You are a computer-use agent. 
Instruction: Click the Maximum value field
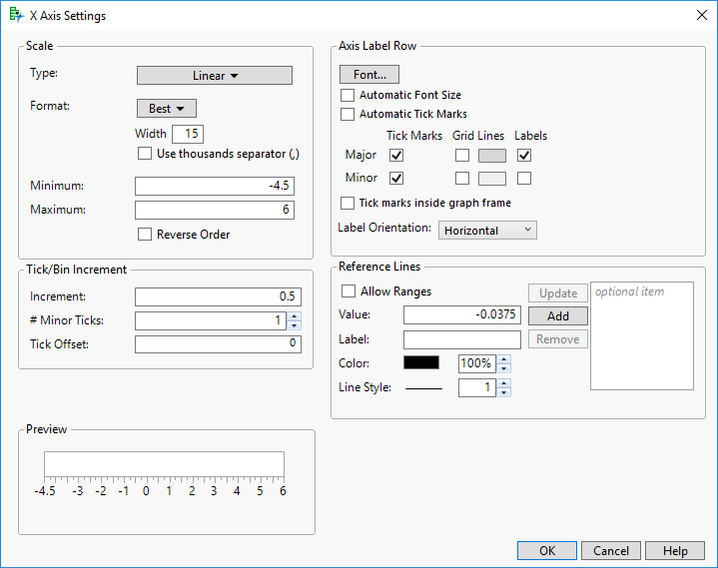(214, 210)
